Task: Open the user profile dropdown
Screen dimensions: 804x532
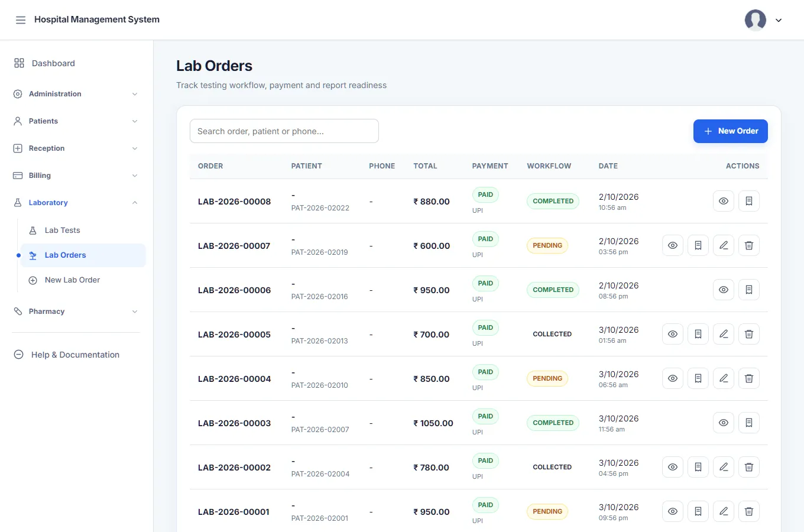Action: [x=779, y=20]
